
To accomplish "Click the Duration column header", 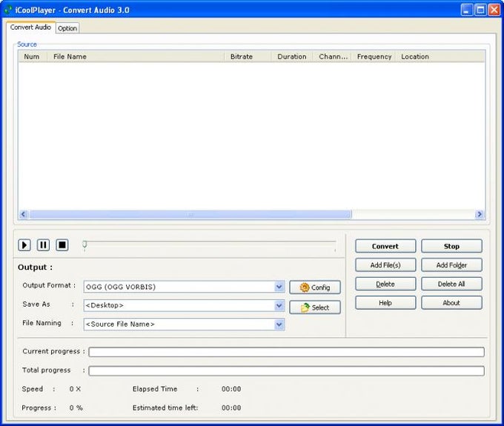I will coord(292,56).
